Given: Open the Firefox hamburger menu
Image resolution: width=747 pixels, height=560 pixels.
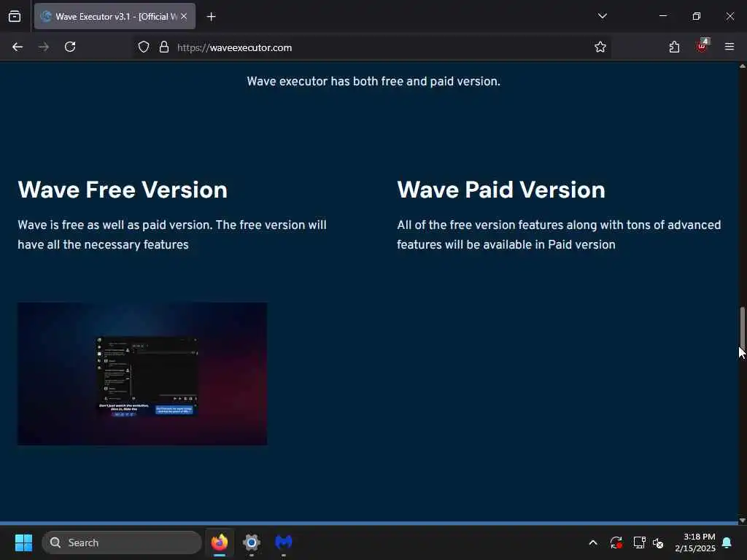Looking at the screenshot, I should (729, 47).
